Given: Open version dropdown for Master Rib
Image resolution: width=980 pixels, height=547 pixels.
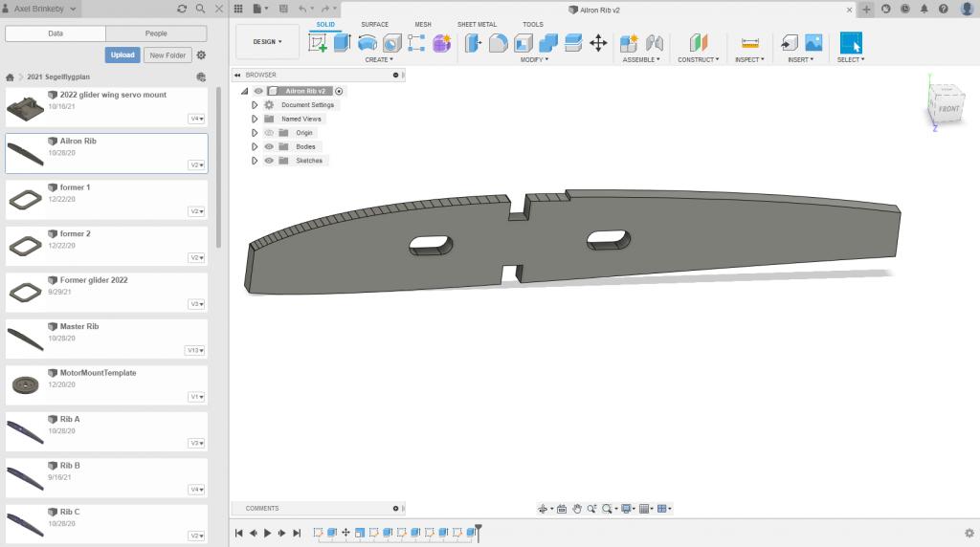Looking at the screenshot, I should [x=194, y=350].
